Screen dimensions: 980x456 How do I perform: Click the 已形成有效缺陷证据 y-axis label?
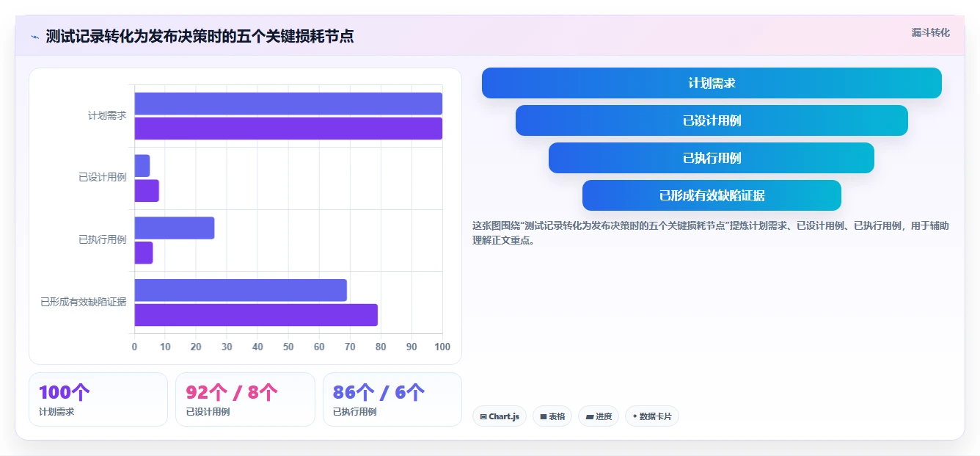coord(84,302)
